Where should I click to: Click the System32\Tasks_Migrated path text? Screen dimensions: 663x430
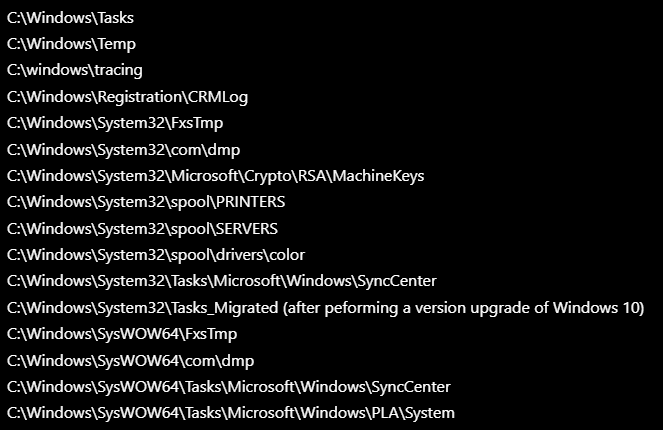142,308
